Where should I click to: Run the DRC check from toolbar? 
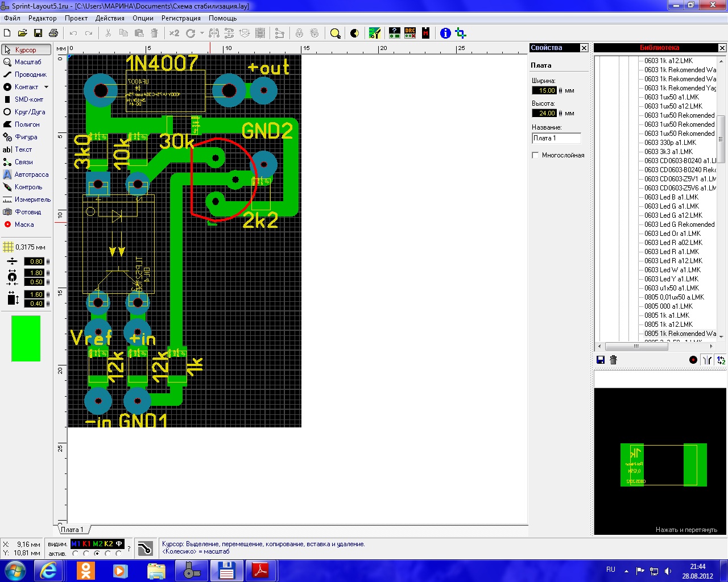410,34
